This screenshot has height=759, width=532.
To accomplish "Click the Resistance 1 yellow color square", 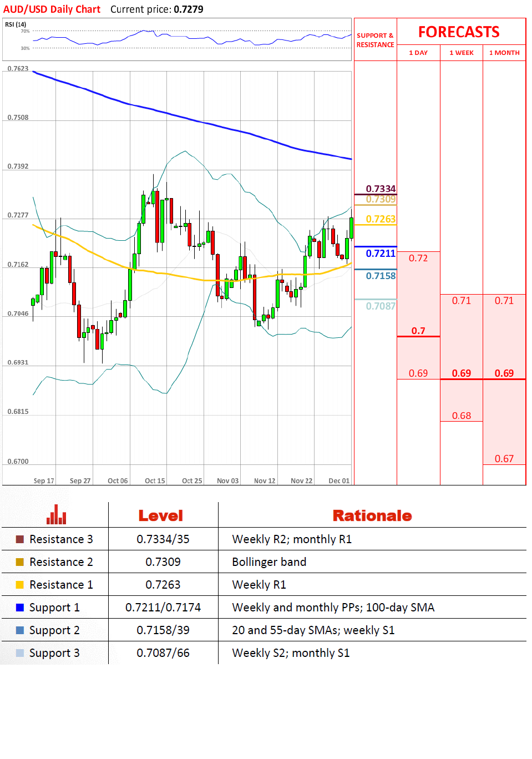I will (20, 585).
